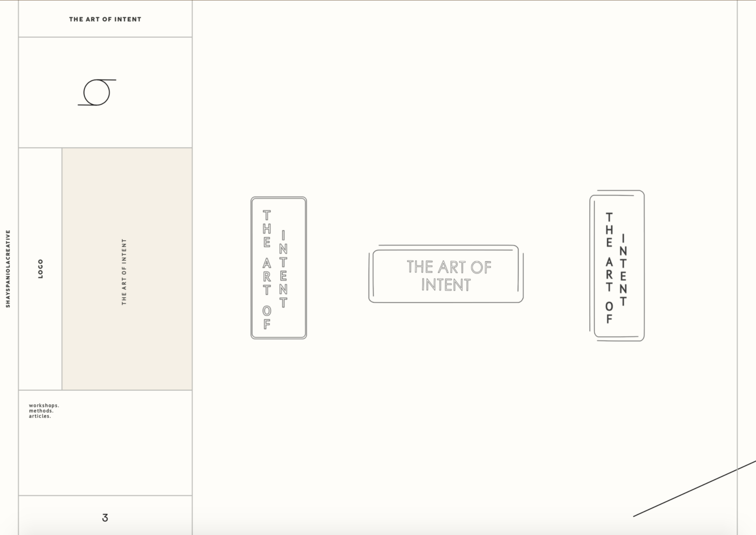Viewport: 756px width, 535px height.
Task: Click the bold INTENT column in right badge
Action: coord(623,270)
